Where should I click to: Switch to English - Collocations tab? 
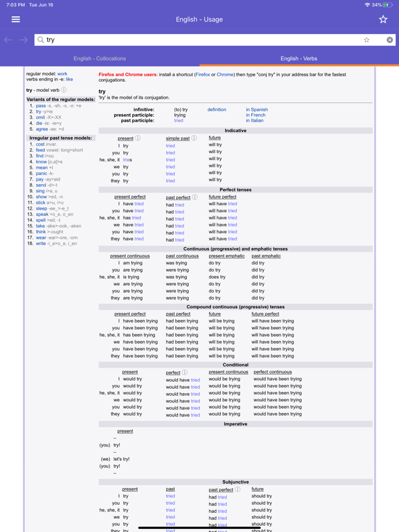pyautogui.click(x=99, y=58)
